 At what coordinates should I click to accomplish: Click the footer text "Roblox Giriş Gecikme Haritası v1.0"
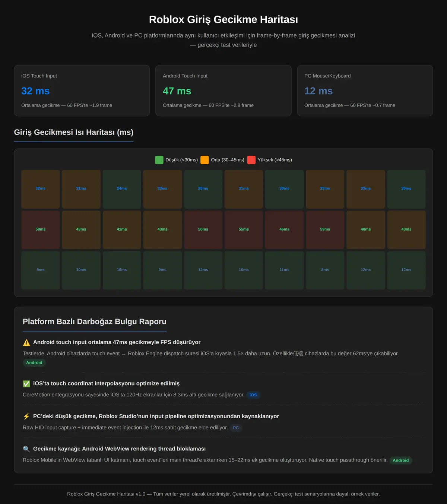[106, 494]
